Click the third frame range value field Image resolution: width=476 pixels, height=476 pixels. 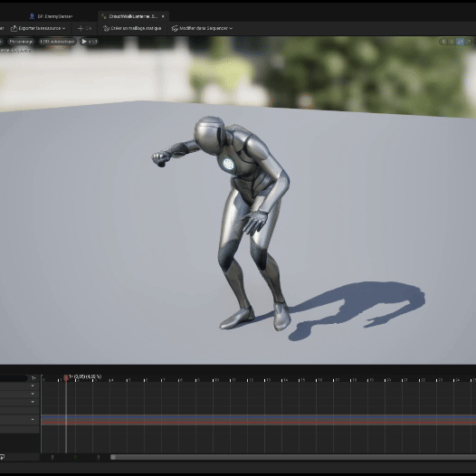[x=98, y=457]
